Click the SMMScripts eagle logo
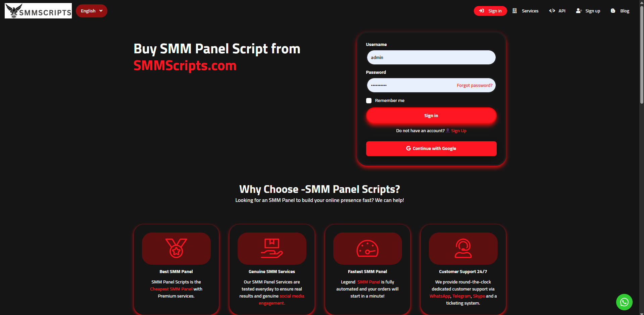This screenshot has width=644, height=315. tap(38, 11)
